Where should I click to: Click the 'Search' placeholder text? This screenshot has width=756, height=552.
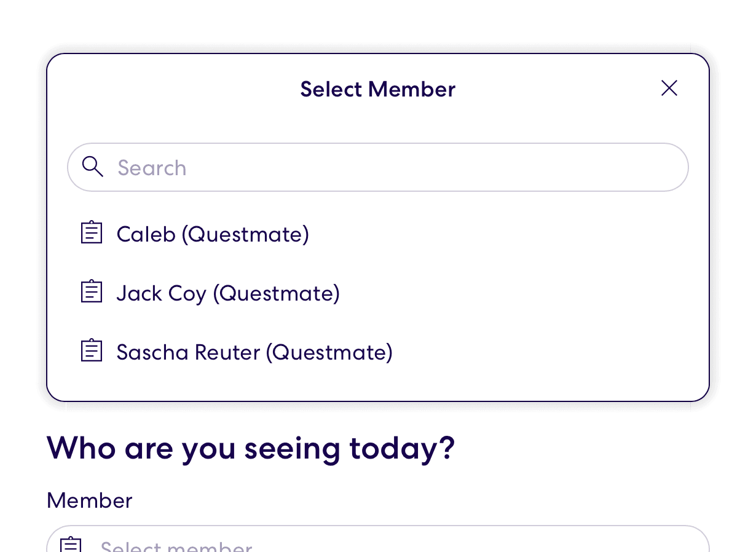[x=152, y=168]
